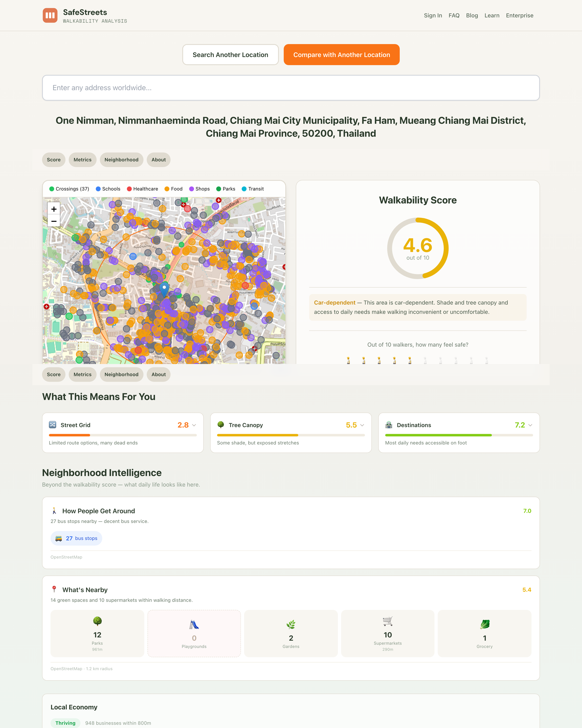This screenshot has width=582, height=728.
Task: Expand the Street Grid score chevron
Action: click(194, 425)
